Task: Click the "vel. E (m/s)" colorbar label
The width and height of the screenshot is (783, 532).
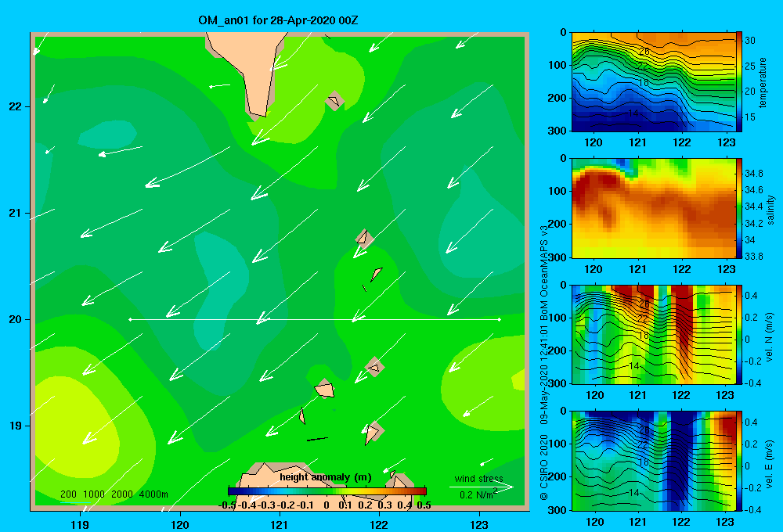Action: (x=770, y=464)
